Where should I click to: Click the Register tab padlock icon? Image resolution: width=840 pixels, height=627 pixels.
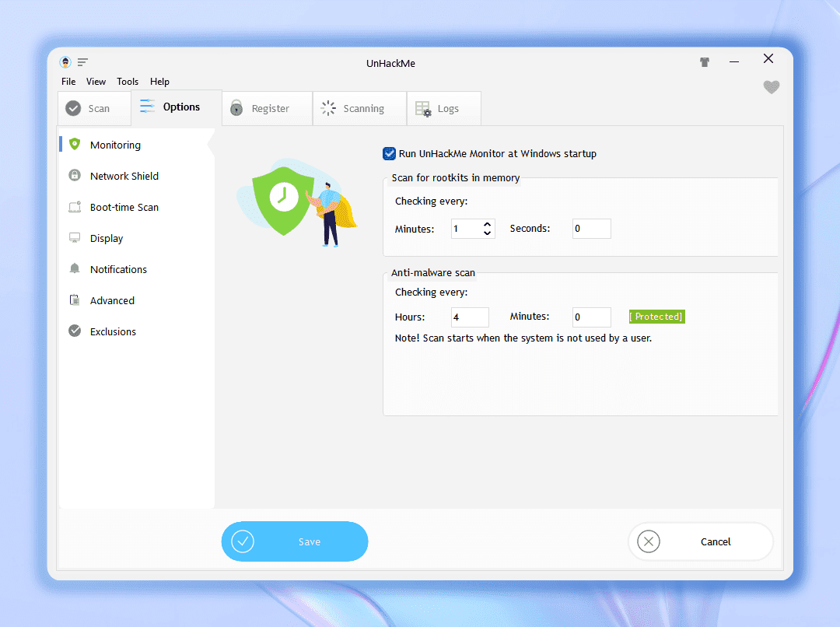click(x=236, y=107)
